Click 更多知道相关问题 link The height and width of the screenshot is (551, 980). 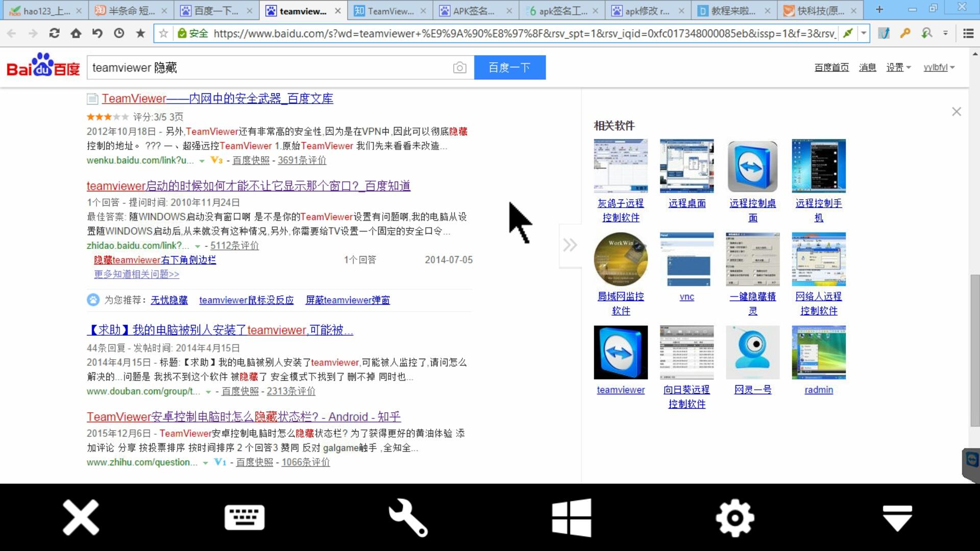pos(137,274)
